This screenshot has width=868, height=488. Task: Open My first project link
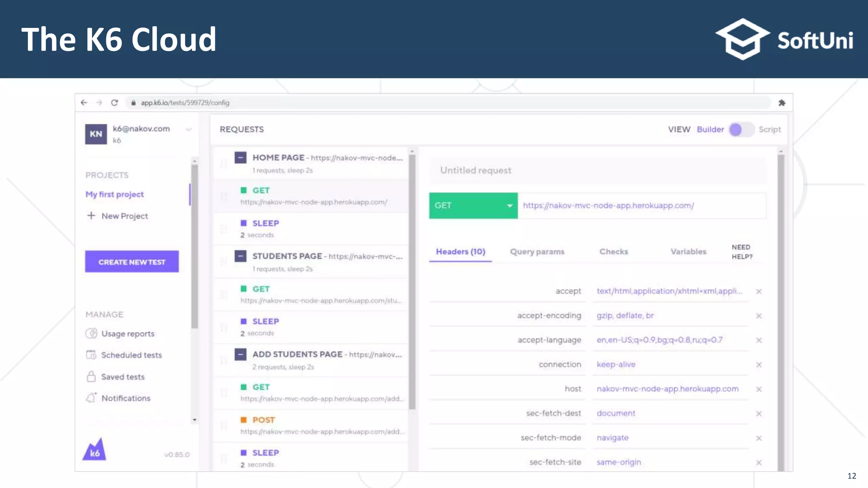[x=114, y=194]
